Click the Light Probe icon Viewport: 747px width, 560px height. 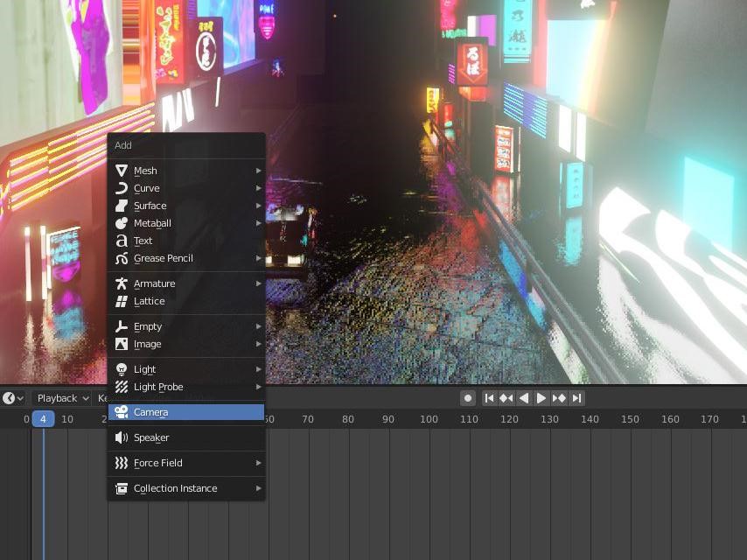(x=122, y=387)
